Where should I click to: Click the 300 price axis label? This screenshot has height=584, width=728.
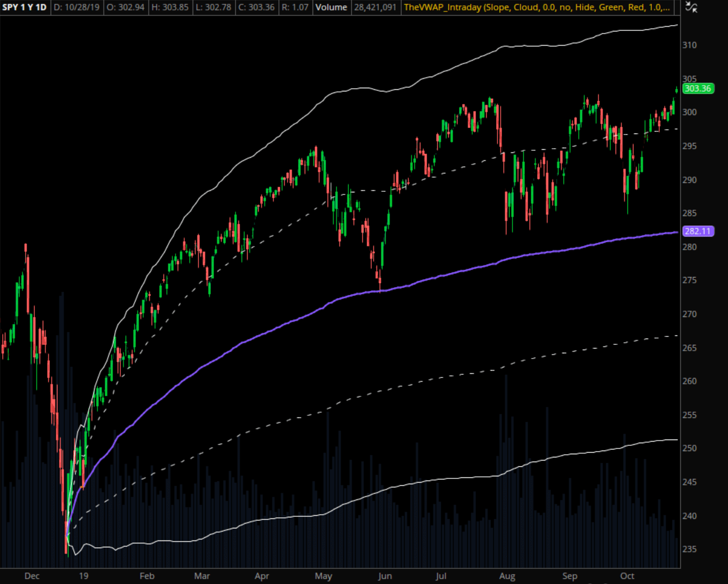coord(690,112)
